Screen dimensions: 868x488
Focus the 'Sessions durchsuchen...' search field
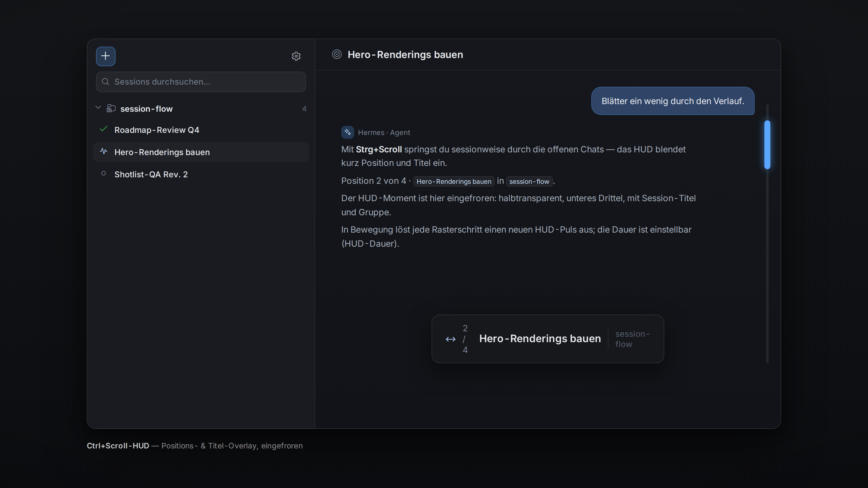coord(201,82)
